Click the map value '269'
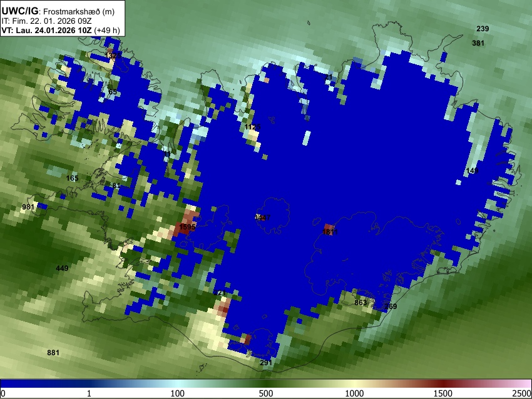Screen dimensions: 532x399 point(391,306)
